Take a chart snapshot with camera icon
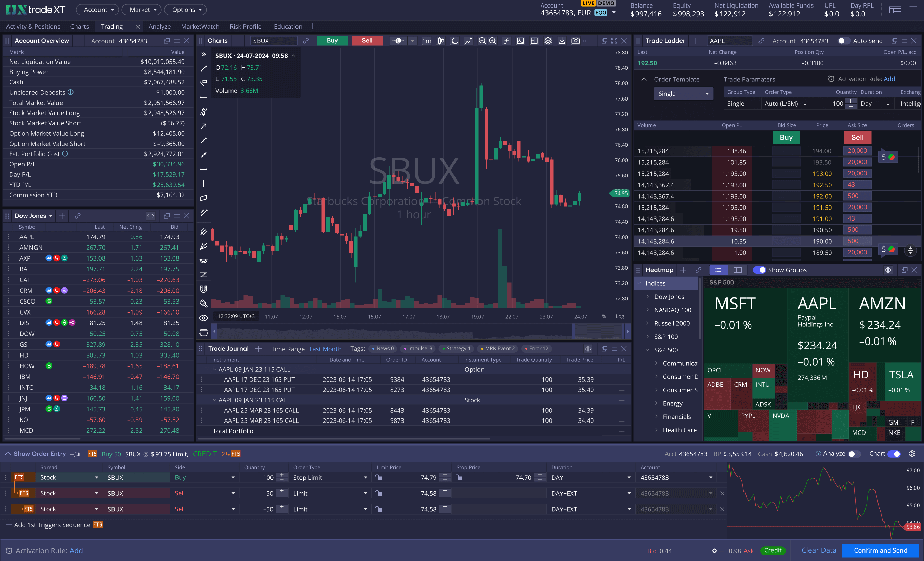This screenshot has height=561, width=924. point(576,41)
